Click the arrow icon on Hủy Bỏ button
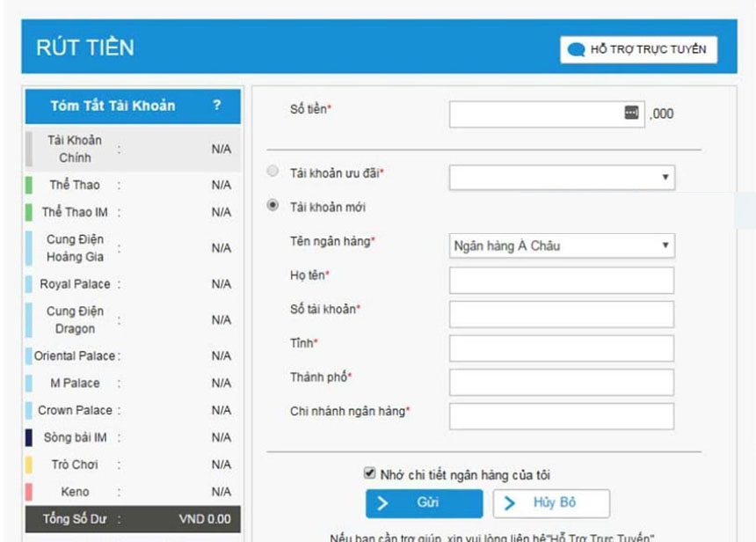The width and height of the screenshot is (756, 542). pyautogui.click(x=510, y=503)
